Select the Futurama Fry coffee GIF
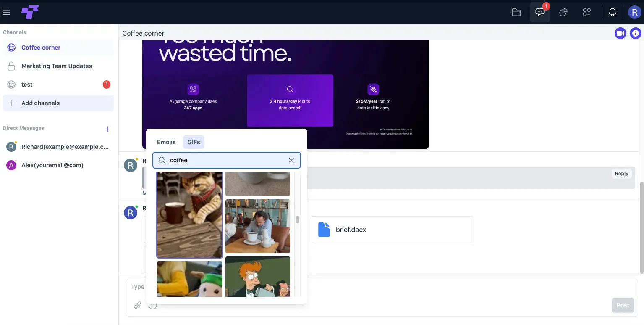 coord(258,277)
